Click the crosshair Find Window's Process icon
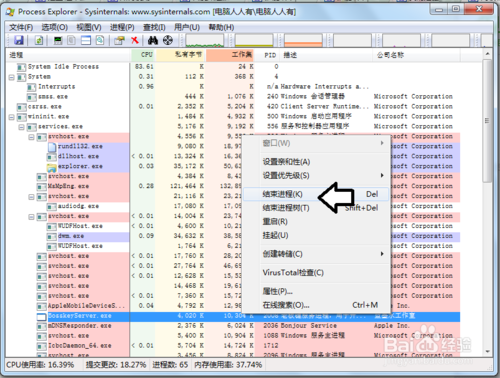 click(168, 41)
